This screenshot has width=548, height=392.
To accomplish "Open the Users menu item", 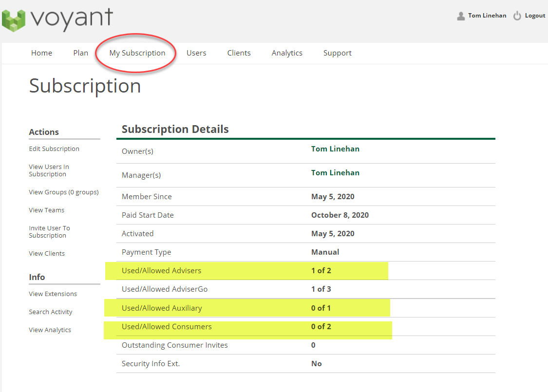I will tap(196, 53).
